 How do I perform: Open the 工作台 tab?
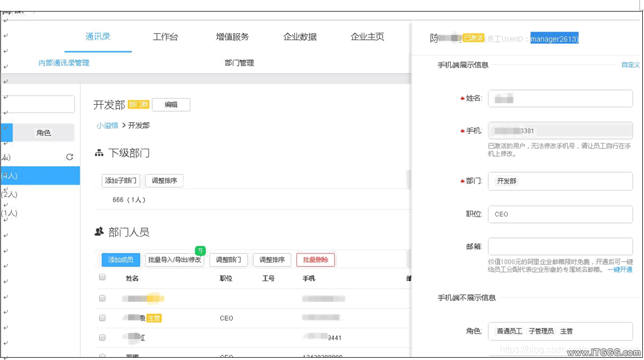coord(165,37)
